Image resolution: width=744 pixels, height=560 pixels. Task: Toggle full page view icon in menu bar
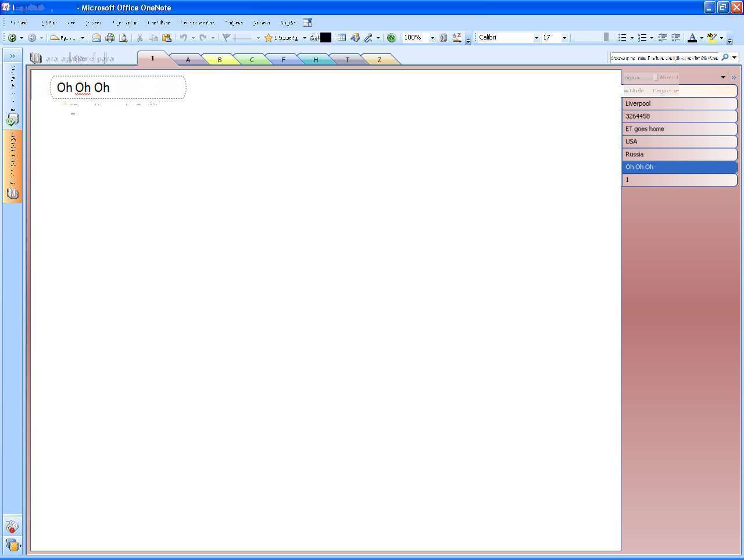pos(307,23)
